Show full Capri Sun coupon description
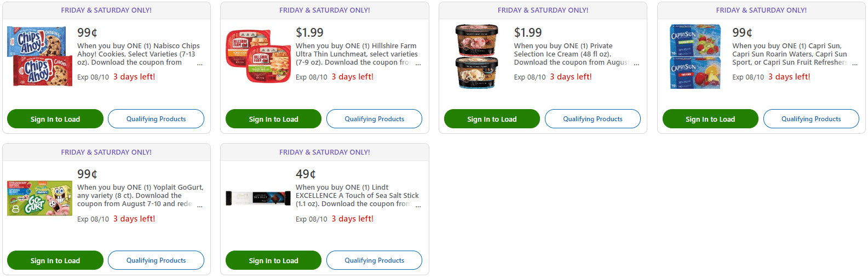This screenshot has width=868, height=278. (x=855, y=64)
